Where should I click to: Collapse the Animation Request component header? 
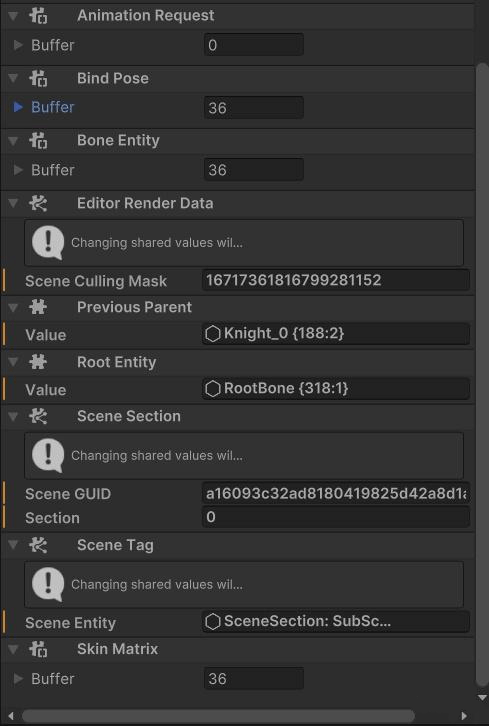pyautogui.click(x=13, y=16)
